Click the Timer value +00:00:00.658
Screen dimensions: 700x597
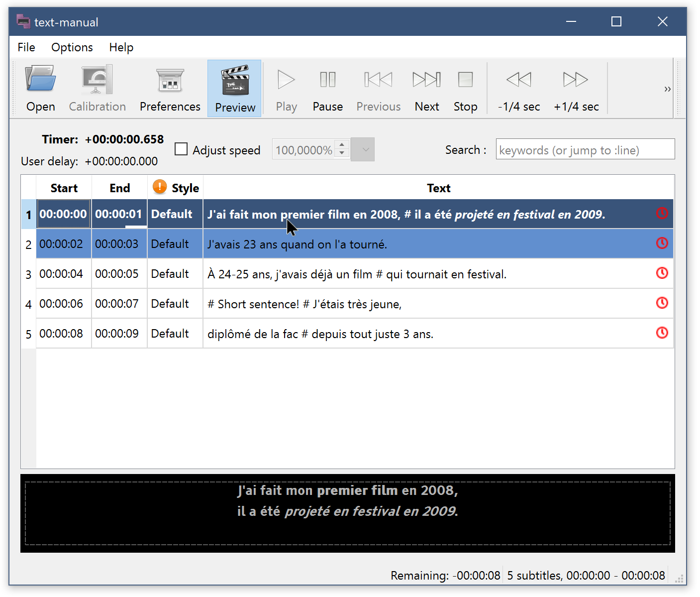[124, 139]
